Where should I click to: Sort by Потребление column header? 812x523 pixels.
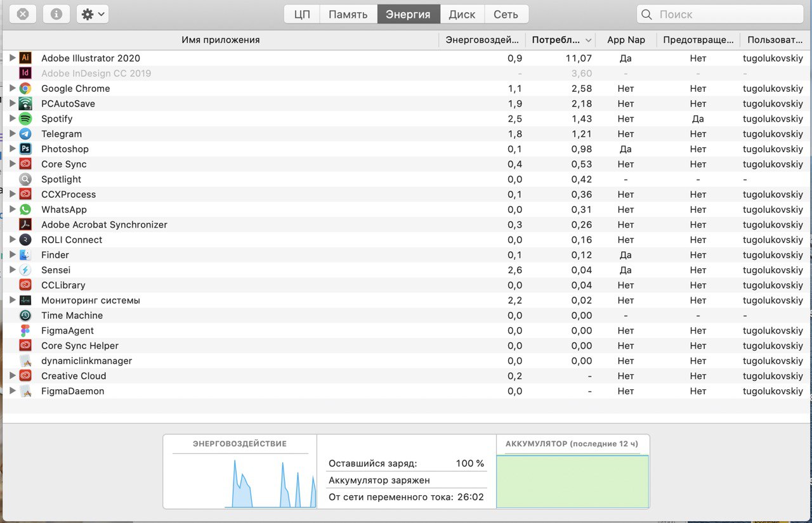tap(562, 40)
